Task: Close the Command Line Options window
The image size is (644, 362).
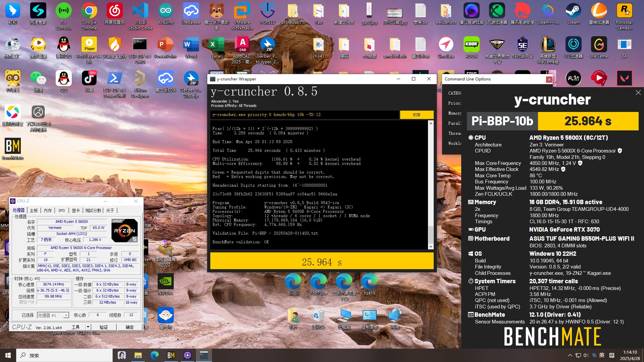Action: pyautogui.click(x=549, y=79)
